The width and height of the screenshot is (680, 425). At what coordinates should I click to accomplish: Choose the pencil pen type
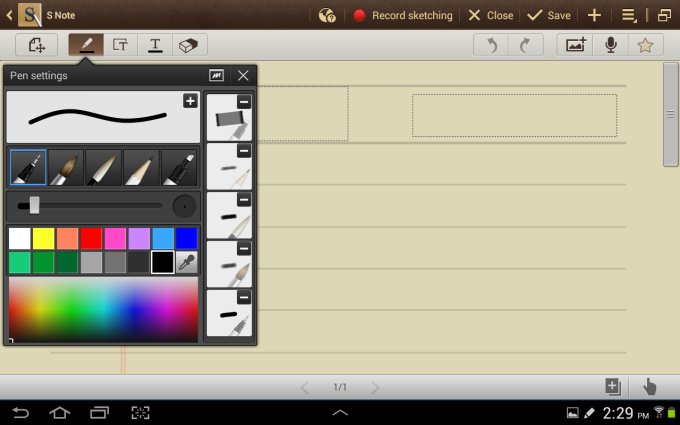tap(141, 167)
